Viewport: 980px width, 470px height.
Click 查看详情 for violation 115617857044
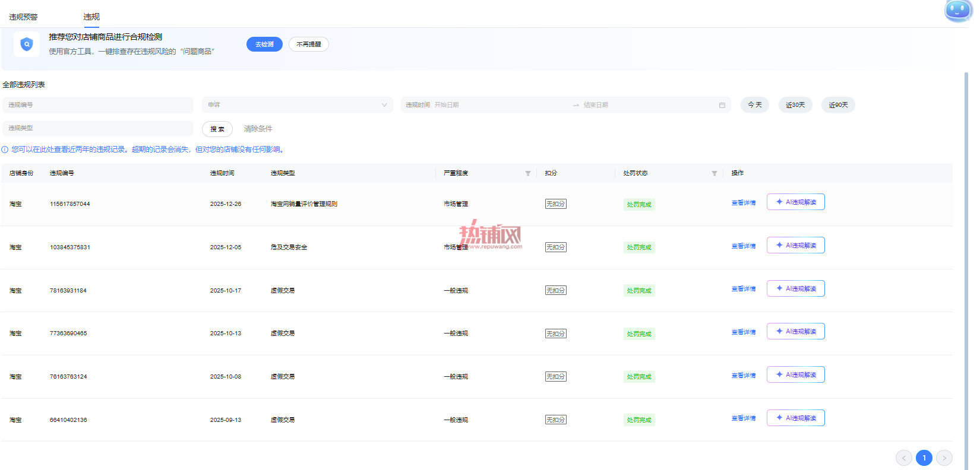pos(744,203)
